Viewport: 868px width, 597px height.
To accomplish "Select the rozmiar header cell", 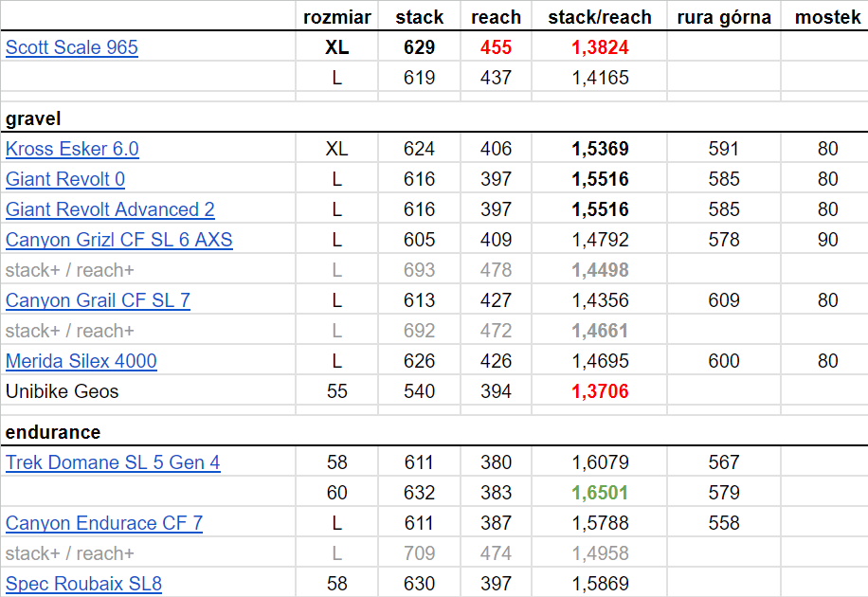I will [336, 17].
